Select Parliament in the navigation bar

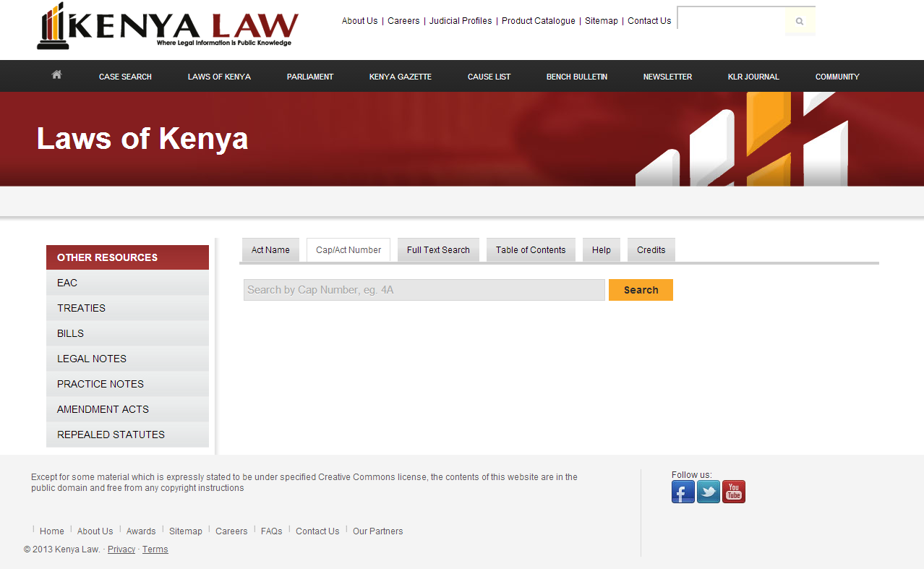(310, 77)
